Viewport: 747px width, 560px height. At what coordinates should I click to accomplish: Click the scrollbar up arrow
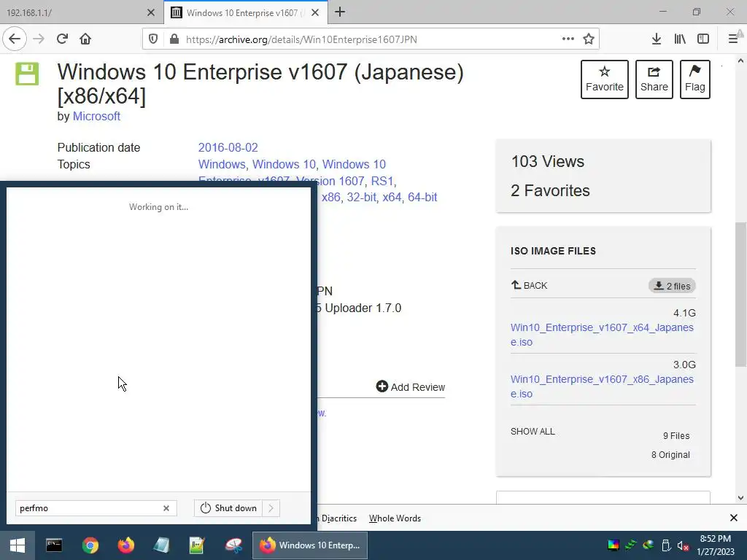(x=741, y=61)
